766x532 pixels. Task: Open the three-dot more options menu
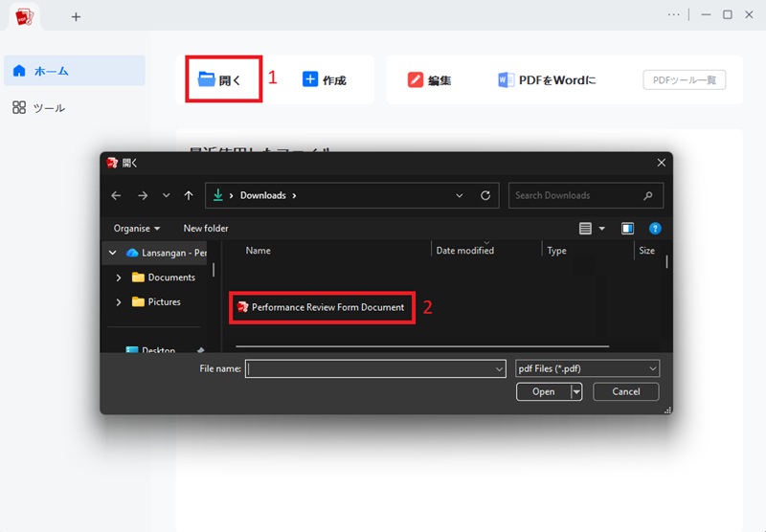674,14
